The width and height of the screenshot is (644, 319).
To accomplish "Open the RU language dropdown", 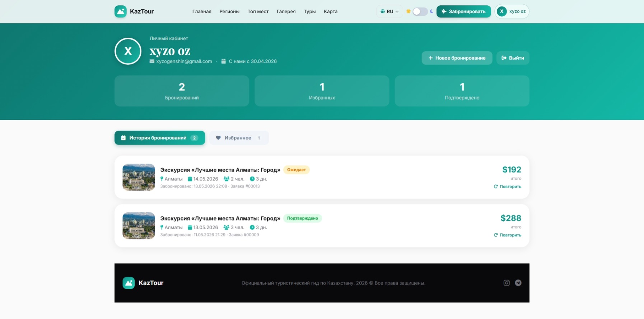I will 389,11.
